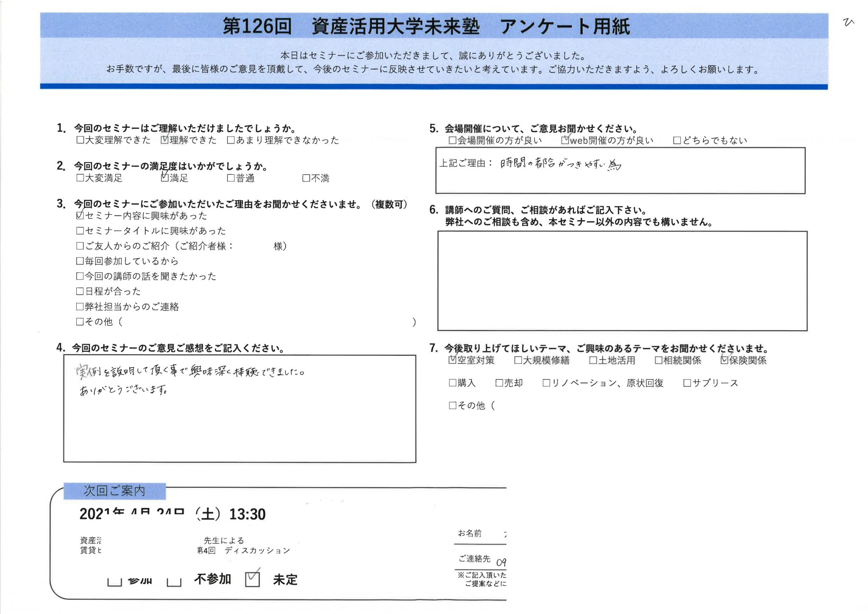Check the 不満 checkbox

point(306,178)
